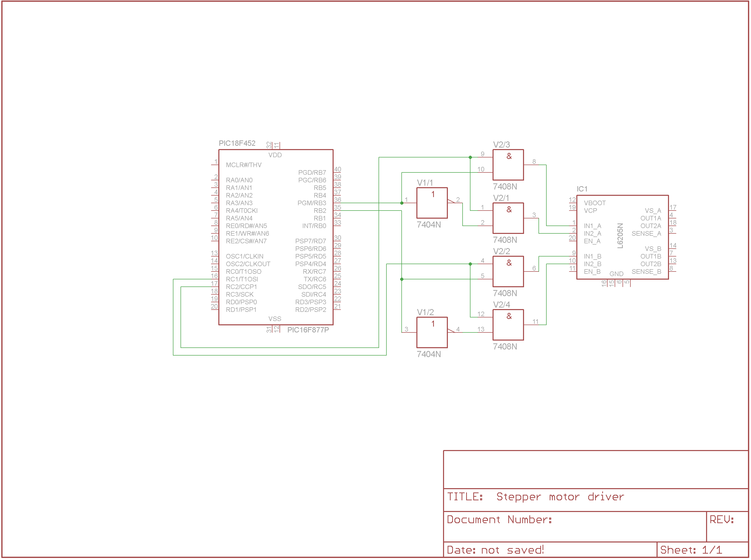
Task: Click the PIC16F877P value label
Action: click(308, 330)
